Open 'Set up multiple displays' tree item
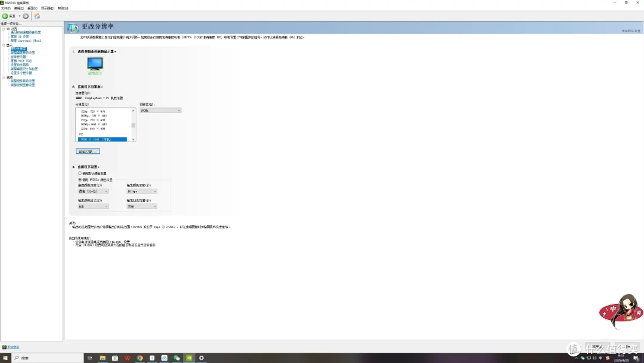 coord(21,73)
